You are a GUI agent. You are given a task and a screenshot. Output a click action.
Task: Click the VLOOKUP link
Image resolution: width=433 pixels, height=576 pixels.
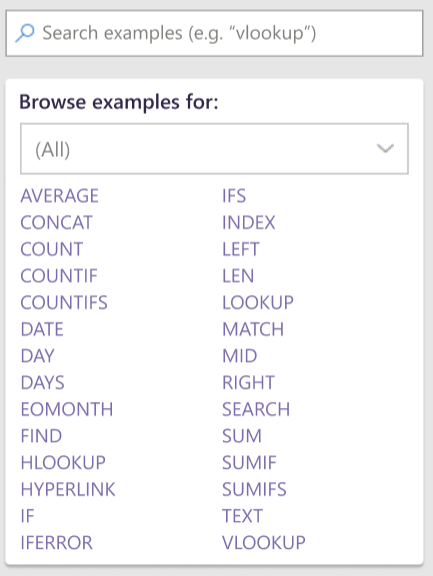pyautogui.click(x=264, y=543)
